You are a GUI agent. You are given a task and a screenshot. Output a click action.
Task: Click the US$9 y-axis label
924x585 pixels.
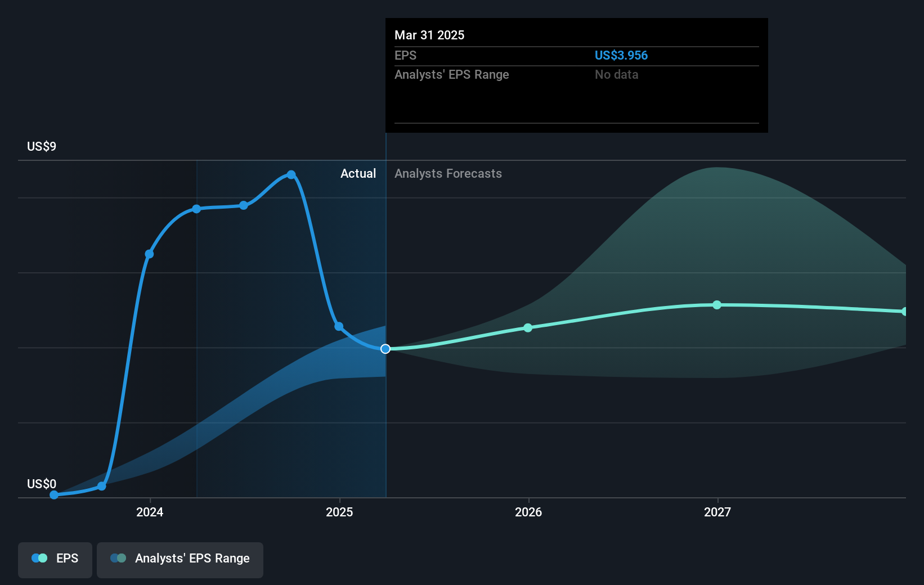pyautogui.click(x=42, y=146)
